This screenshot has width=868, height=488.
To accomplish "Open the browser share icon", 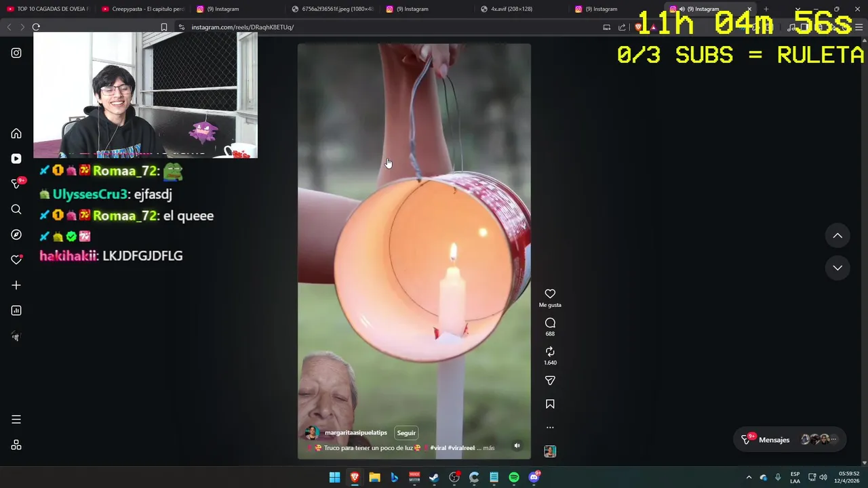I will pyautogui.click(x=622, y=27).
